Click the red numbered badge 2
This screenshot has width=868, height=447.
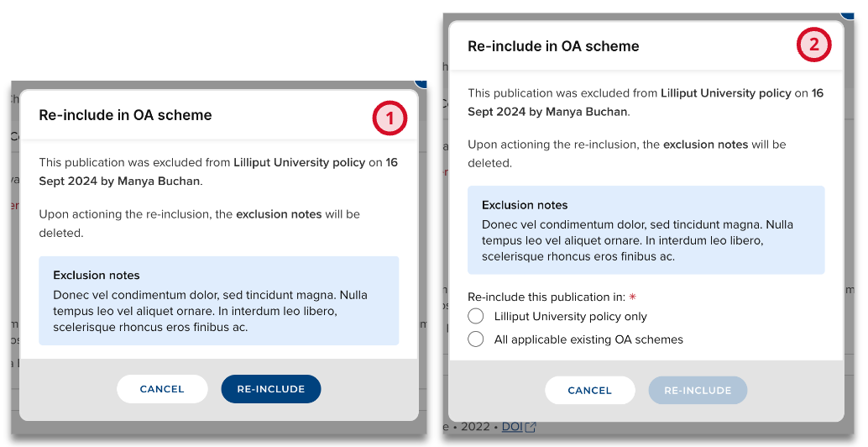click(x=813, y=45)
